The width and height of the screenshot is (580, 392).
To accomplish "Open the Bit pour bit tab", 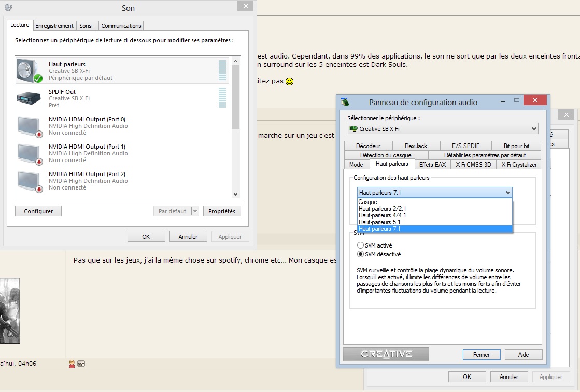I will pos(516,146).
